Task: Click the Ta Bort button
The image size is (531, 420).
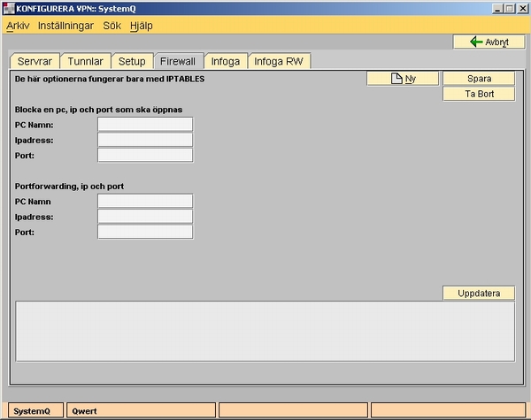Action: click(479, 94)
